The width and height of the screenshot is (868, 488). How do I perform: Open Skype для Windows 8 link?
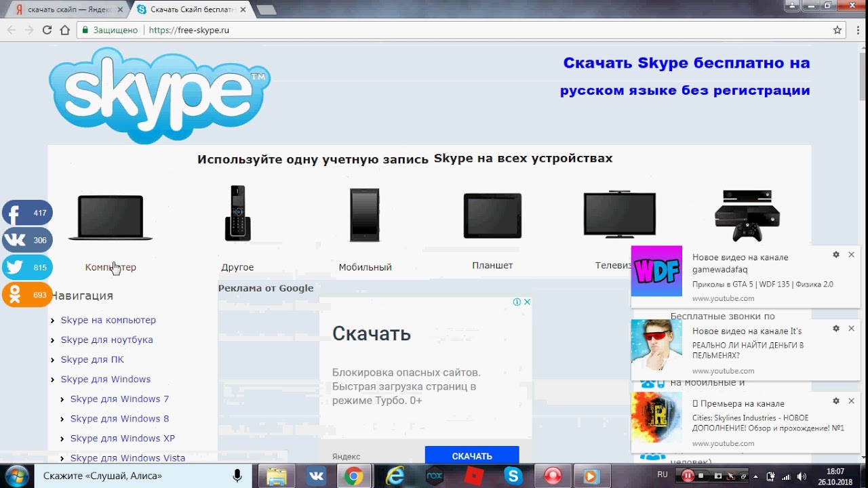pyautogui.click(x=120, y=419)
